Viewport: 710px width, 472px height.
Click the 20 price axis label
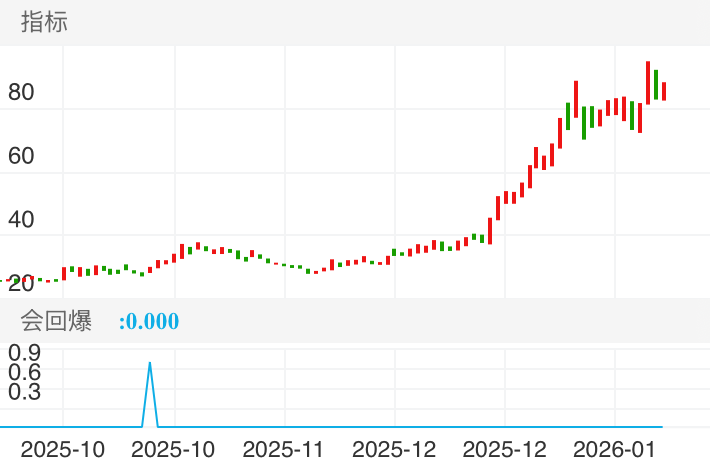click(21, 283)
